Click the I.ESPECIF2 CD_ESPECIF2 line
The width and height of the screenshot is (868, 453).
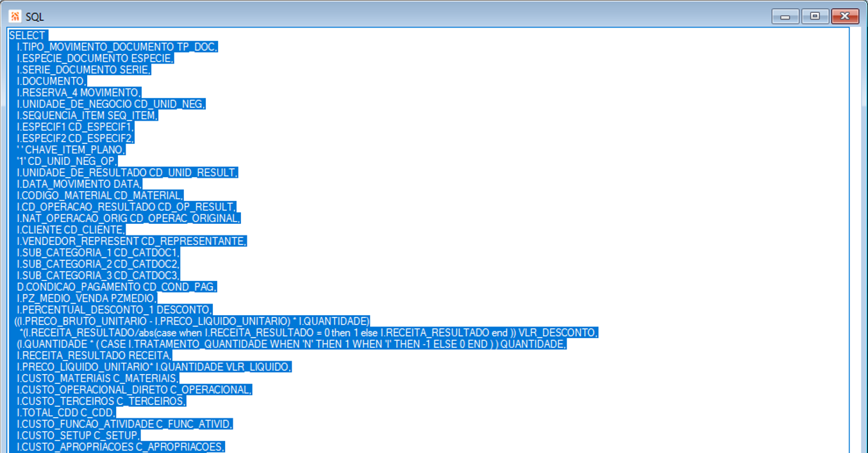(76, 138)
